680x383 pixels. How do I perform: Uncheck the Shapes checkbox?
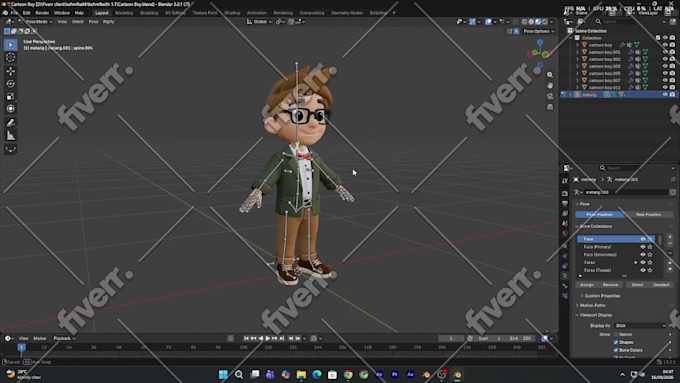click(x=616, y=342)
